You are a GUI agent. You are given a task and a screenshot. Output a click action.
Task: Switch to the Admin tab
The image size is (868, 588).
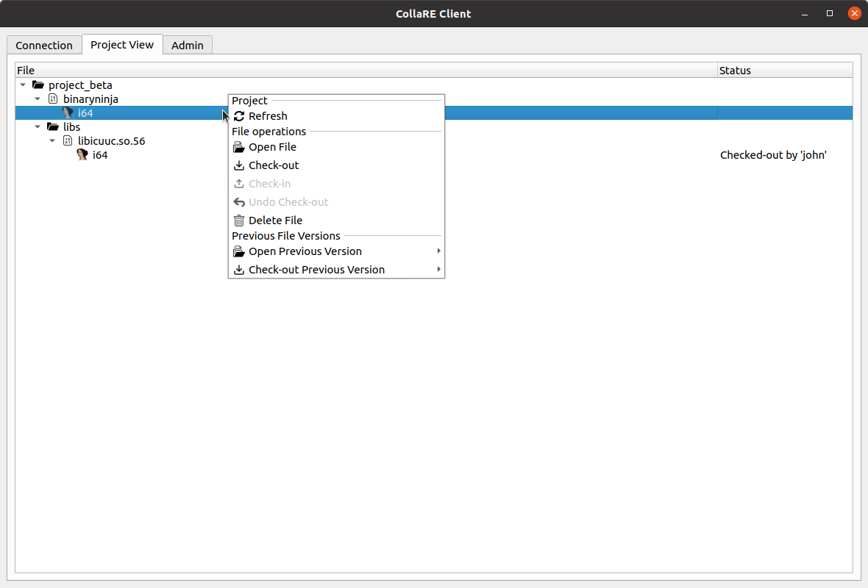pos(188,45)
